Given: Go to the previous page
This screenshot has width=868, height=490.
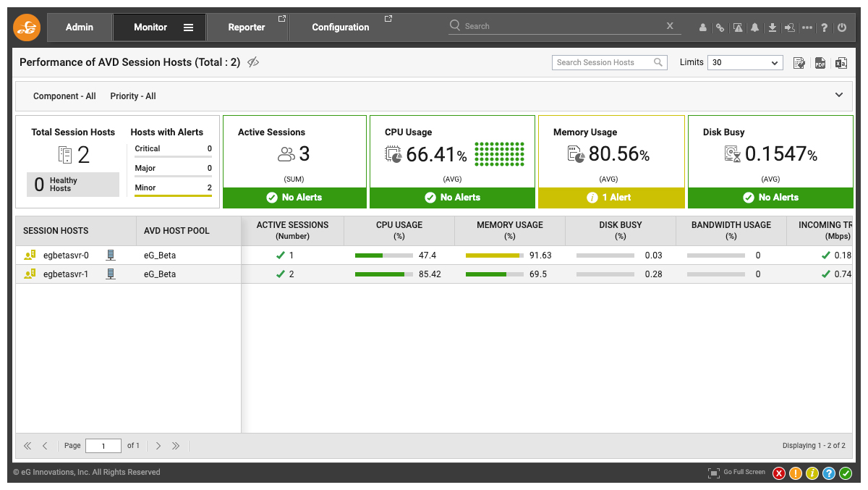Looking at the screenshot, I should 45,446.
